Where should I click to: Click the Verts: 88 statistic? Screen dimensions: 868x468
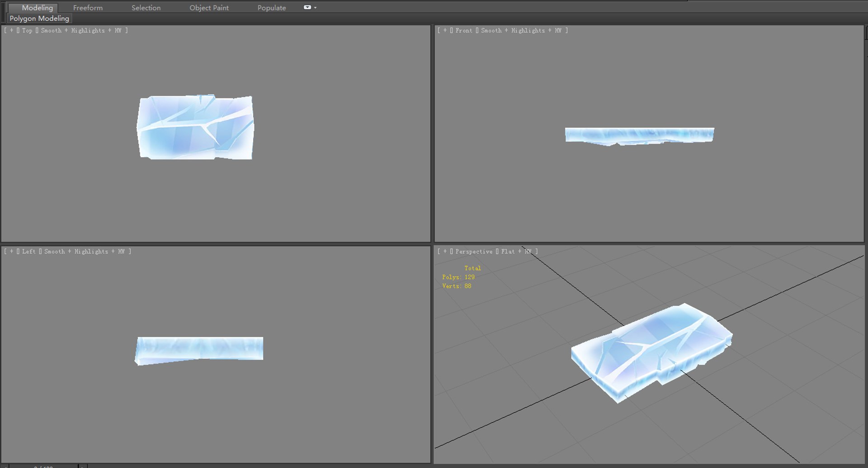click(457, 286)
